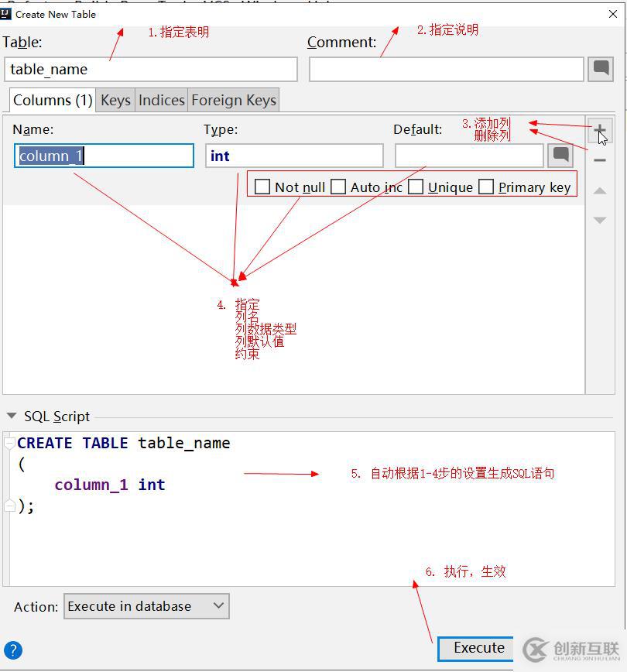Switch to the Columns (1) tab
This screenshot has width=627, height=672.
tap(53, 101)
